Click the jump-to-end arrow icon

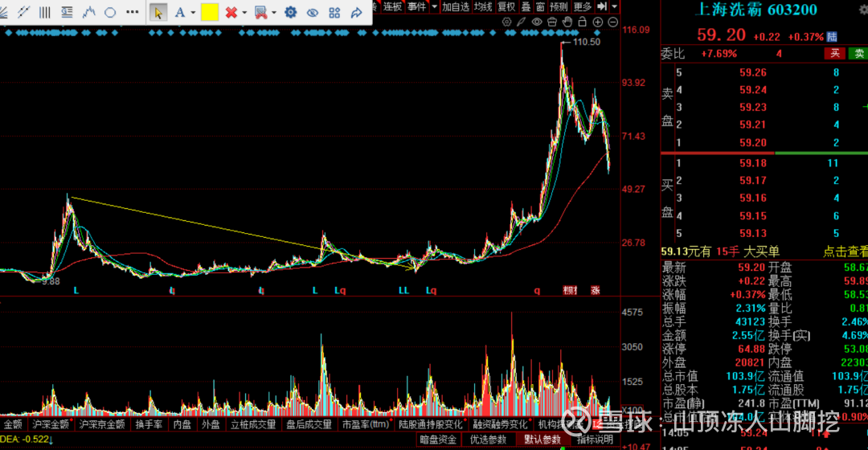[x=602, y=6]
